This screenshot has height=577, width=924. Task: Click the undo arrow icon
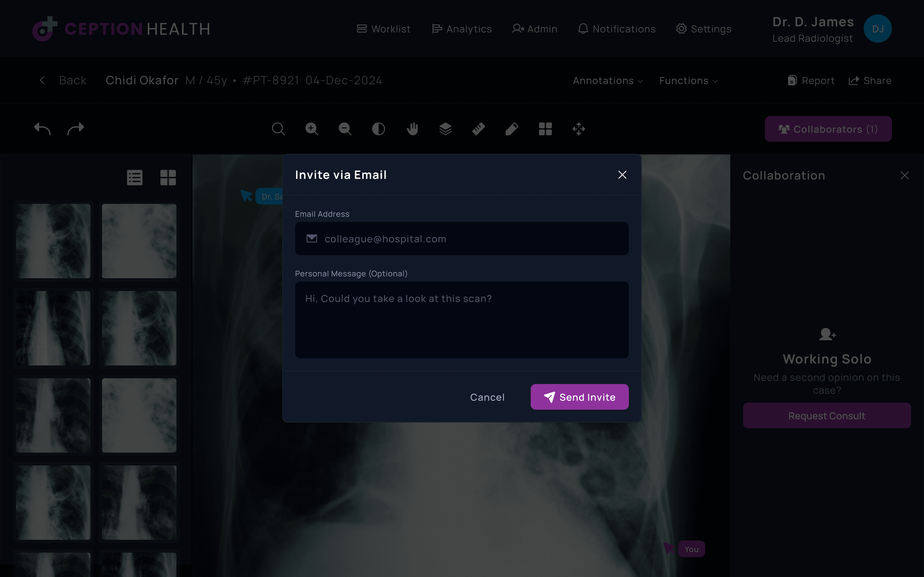[x=42, y=129]
